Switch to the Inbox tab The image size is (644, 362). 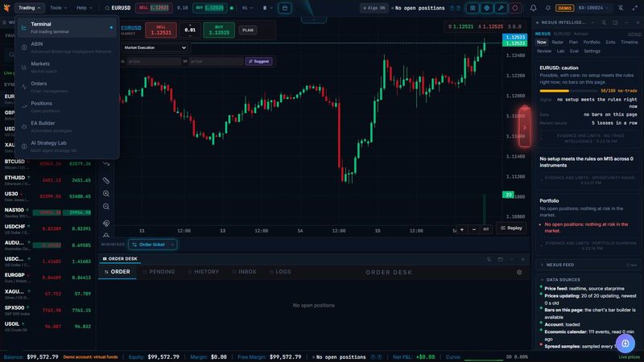coord(245,272)
